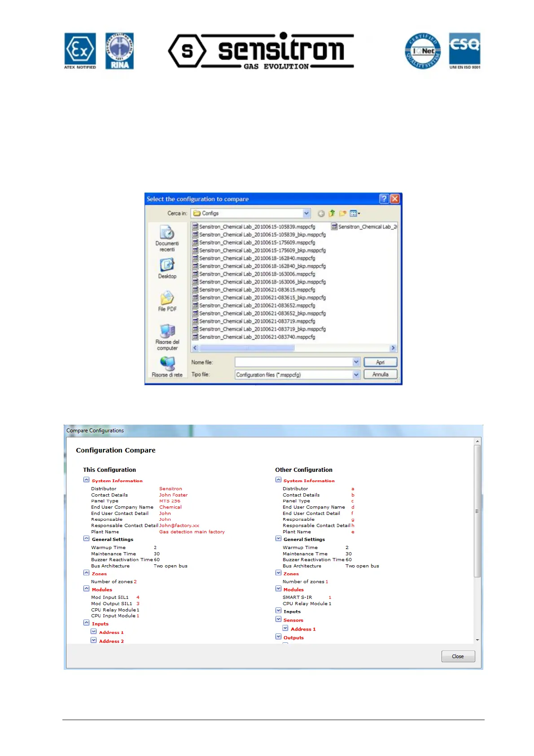The height and width of the screenshot is (756, 534).
Task: Expand Inputs under Other Configuration
Action: coord(278,611)
